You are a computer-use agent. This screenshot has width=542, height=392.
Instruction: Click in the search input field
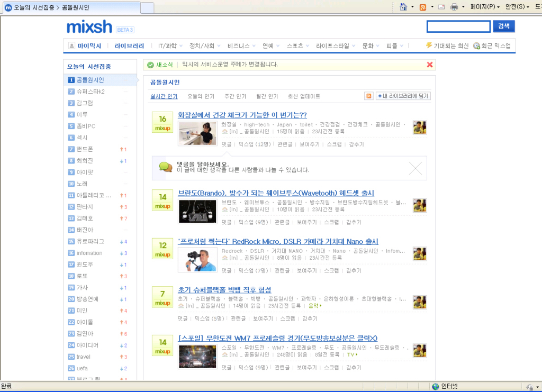click(x=458, y=26)
